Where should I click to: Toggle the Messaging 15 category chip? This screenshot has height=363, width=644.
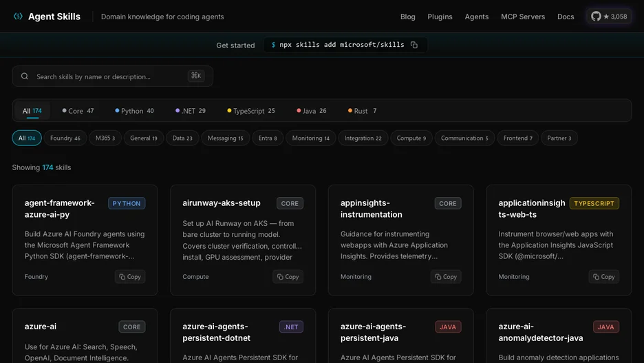point(226,138)
